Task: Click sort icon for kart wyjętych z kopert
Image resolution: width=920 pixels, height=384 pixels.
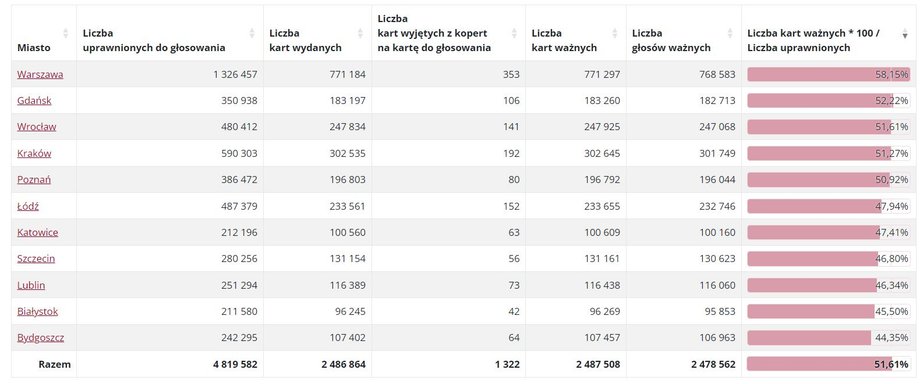Action: 515,33
